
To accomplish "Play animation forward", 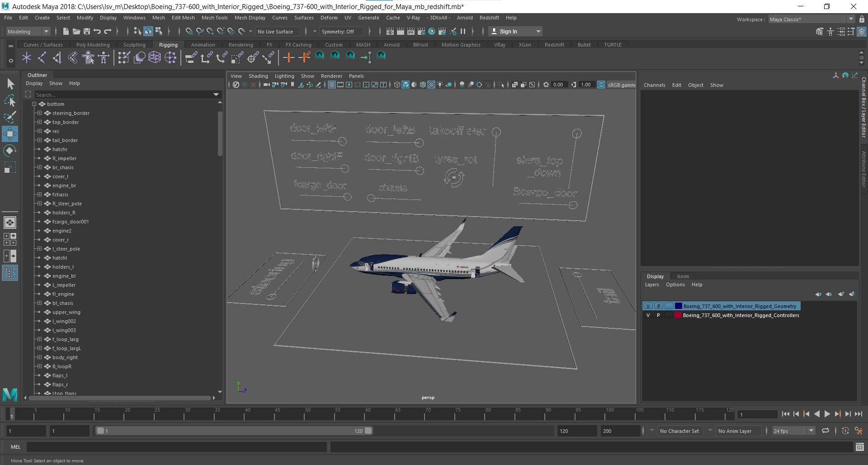I will coord(827,414).
